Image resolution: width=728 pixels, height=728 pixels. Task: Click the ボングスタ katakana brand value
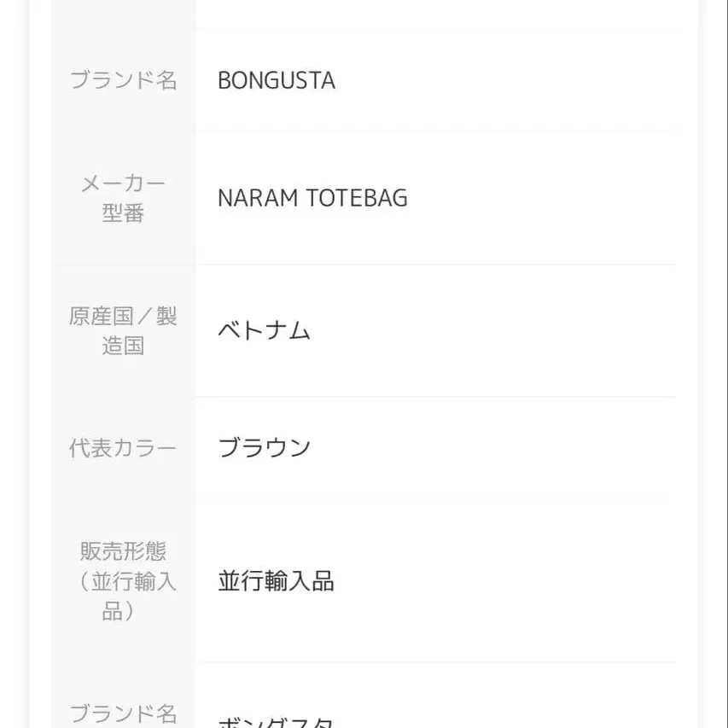[x=276, y=722]
